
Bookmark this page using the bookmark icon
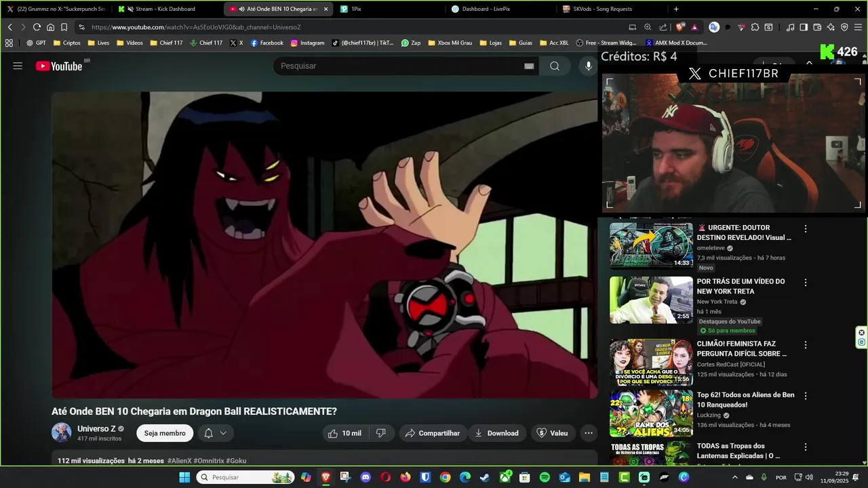coord(64,27)
